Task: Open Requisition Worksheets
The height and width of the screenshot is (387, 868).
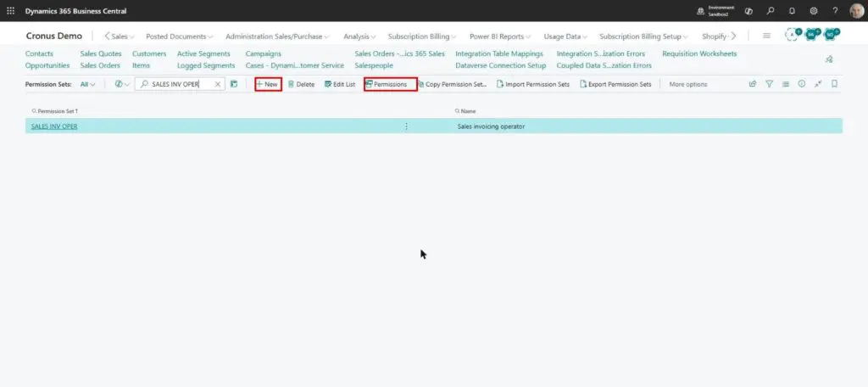Action: 699,53
